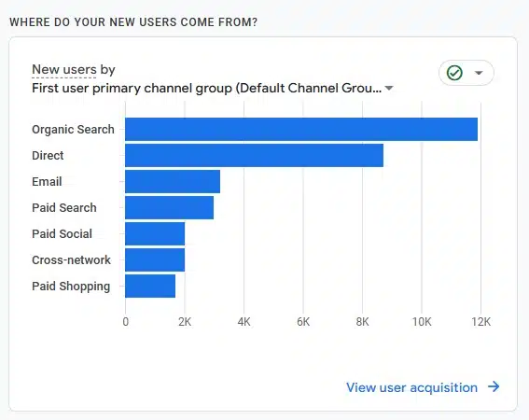Open the dropdown arrow beside the checkmark

pyautogui.click(x=479, y=73)
